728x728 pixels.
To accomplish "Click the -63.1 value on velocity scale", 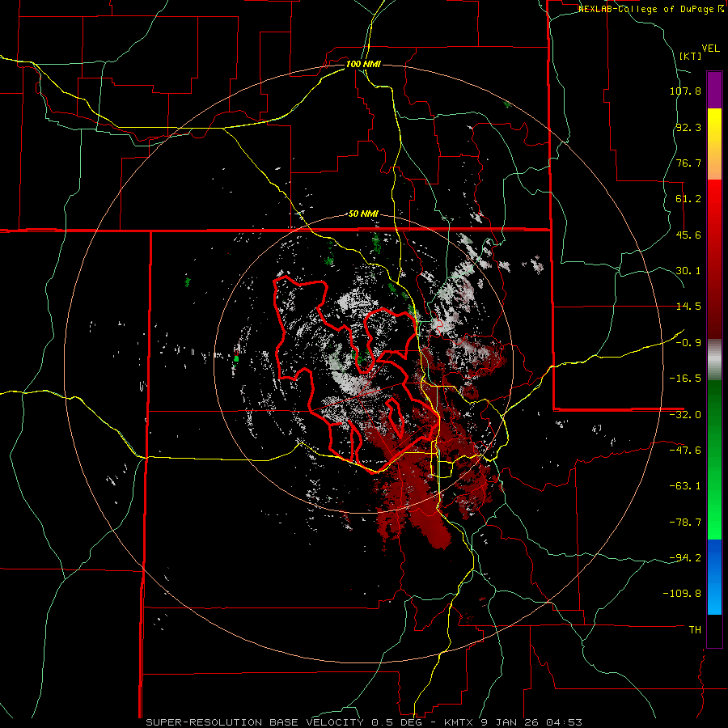I will tap(685, 486).
